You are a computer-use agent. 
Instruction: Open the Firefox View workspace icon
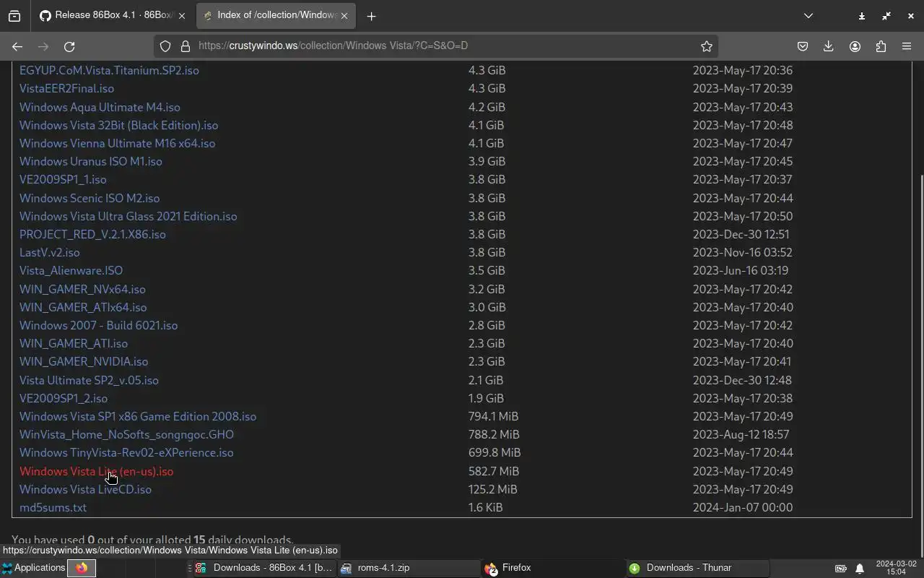(14, 16)
